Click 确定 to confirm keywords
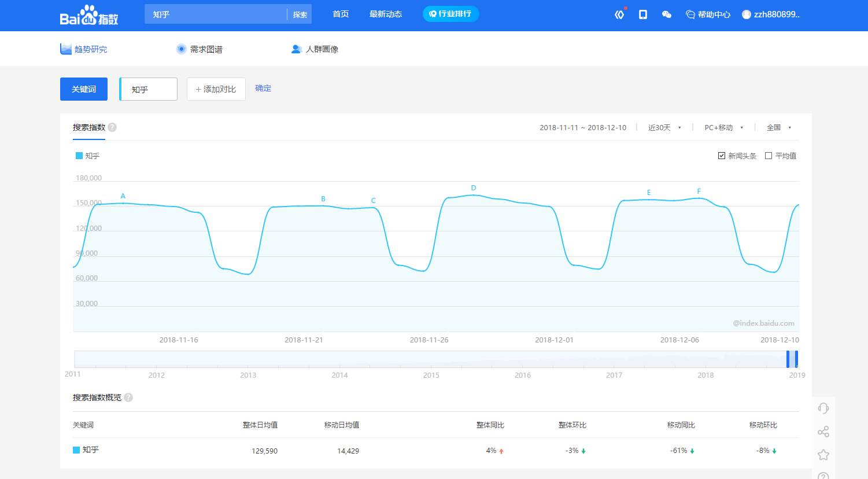This screenshot has width=868, height=479. pos(263,88)
